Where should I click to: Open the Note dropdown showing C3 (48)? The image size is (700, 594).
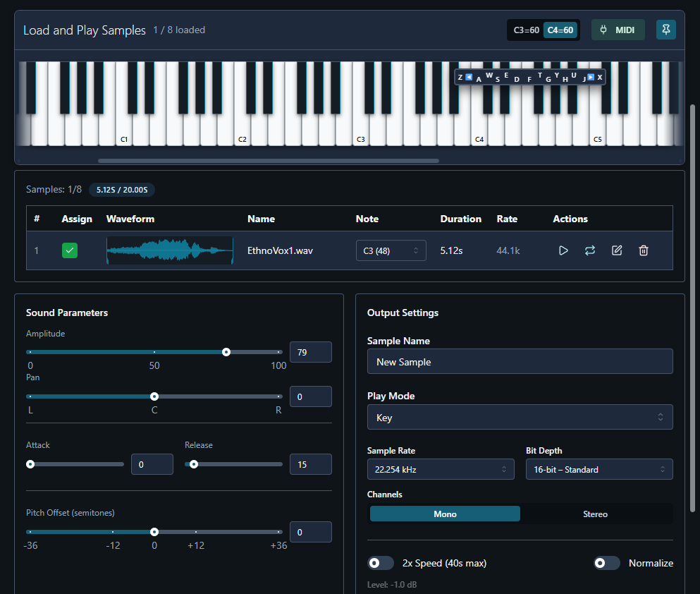tap(391, 250)
